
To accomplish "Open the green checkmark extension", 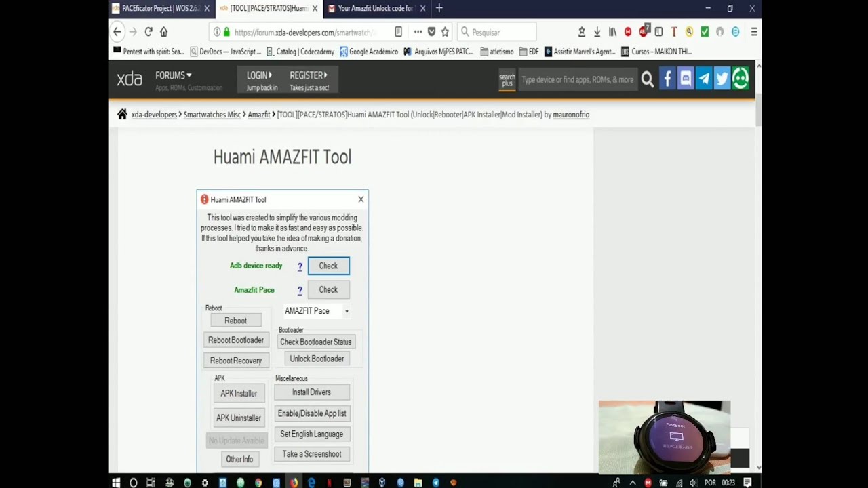I will [705, 32].
